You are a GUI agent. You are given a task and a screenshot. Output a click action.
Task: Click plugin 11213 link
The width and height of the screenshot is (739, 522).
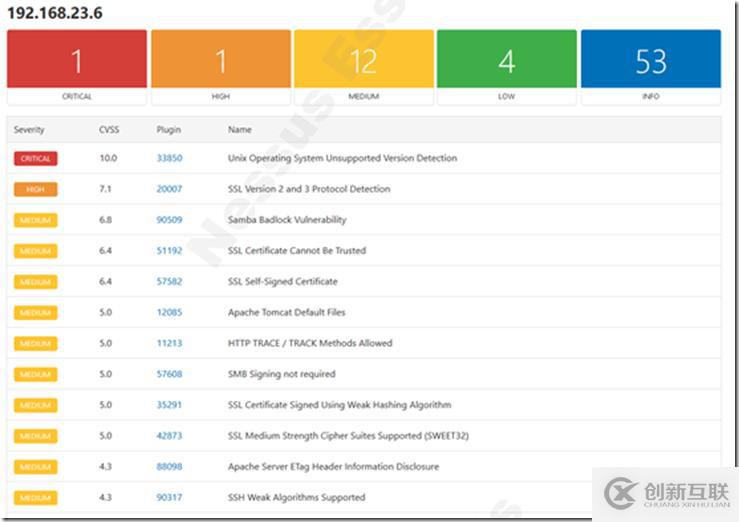tap(169, 343)
